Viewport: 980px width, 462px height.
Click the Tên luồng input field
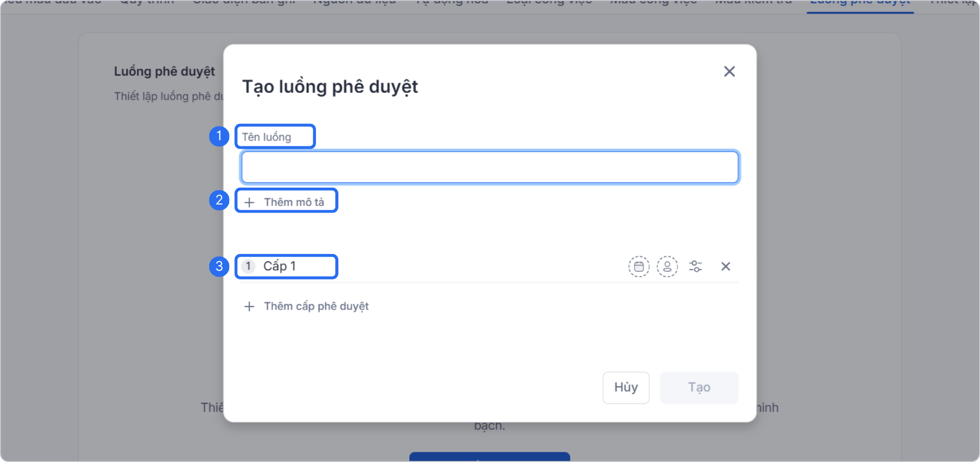pyautogui.click(x=490, y=167)
